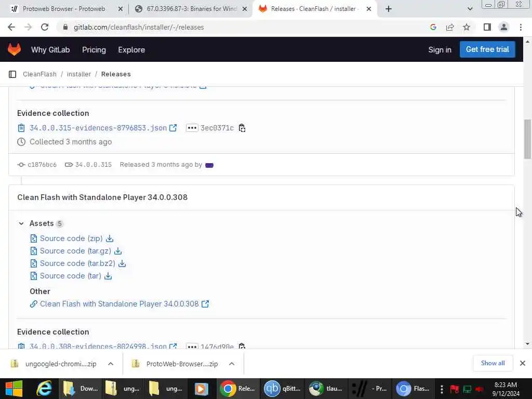
Task: Open tag 34.0.0.315 link
Action: [94, 165]
